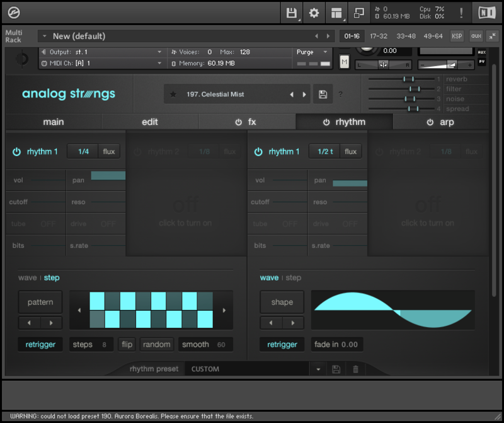Click the NI logo in the header

[487, 13]
